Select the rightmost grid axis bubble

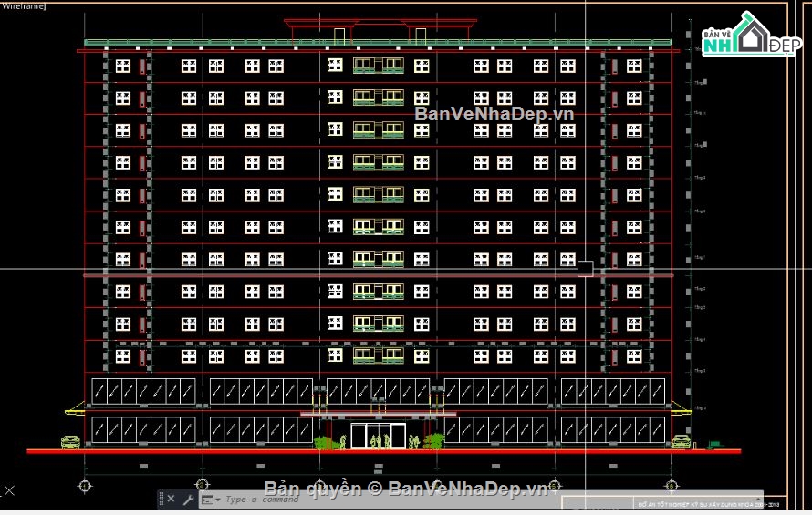(x=671, y=485)
